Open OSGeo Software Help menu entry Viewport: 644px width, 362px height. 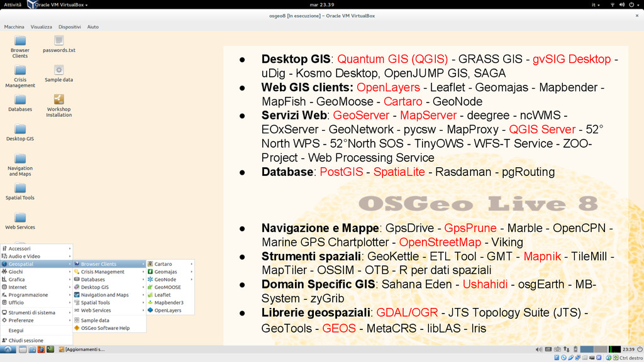(109, 328)
